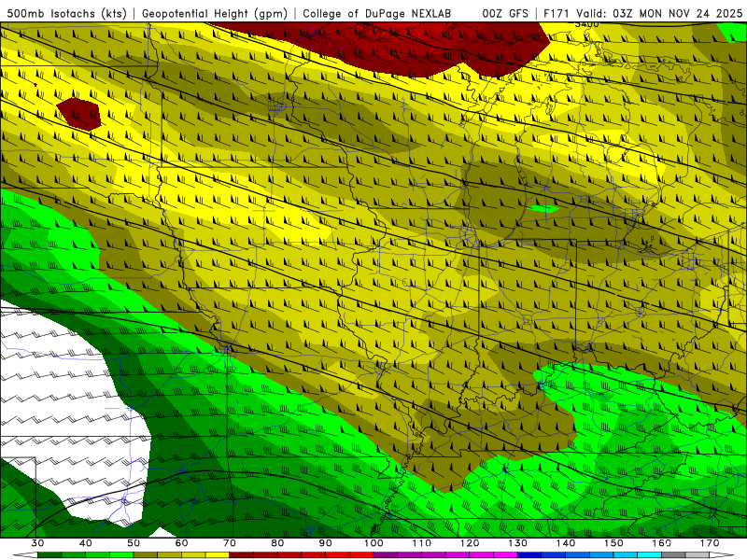Click the 160 label on the color scale
Viewport: 747px width, 560px height.
pos(662,543)
